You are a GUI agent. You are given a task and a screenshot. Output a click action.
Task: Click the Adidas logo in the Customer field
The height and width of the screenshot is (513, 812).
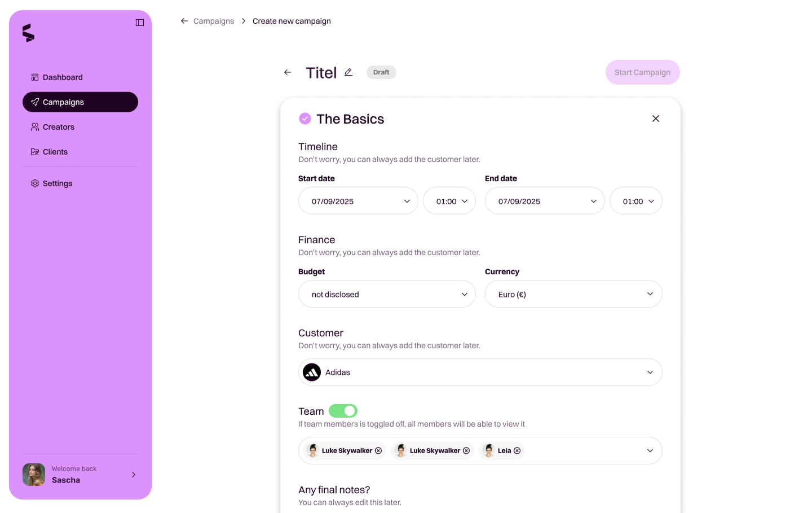click(x=312, y=372)
